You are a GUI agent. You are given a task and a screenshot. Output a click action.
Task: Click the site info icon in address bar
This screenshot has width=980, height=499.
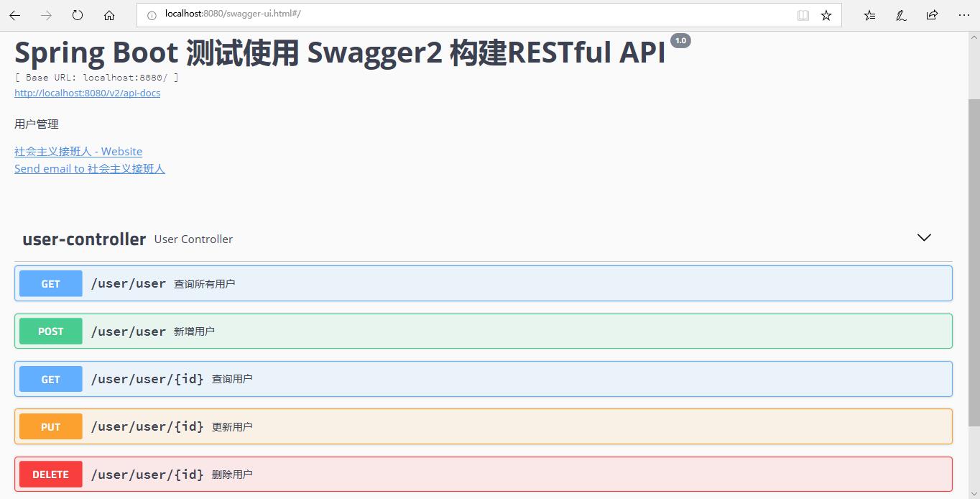[152, 14]
